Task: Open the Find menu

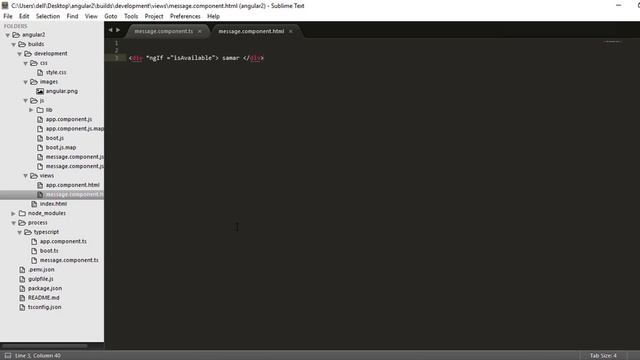Action: tap(72, 16)
